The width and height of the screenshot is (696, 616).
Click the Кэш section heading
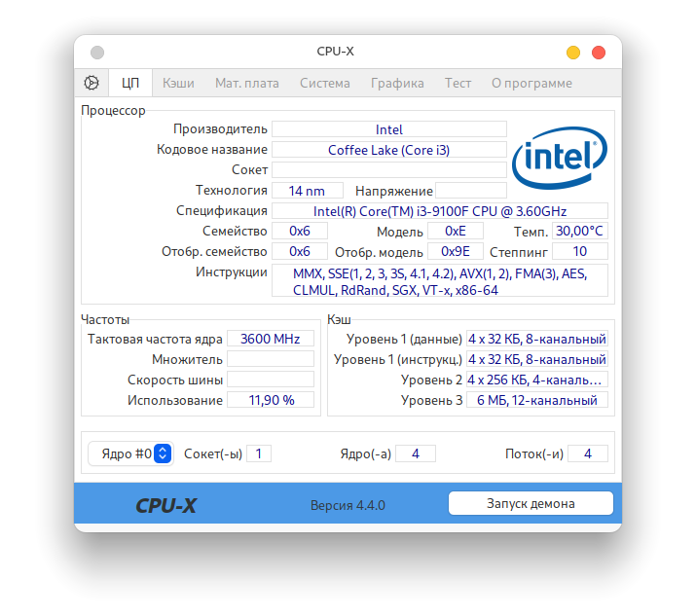tap(339, 319)
